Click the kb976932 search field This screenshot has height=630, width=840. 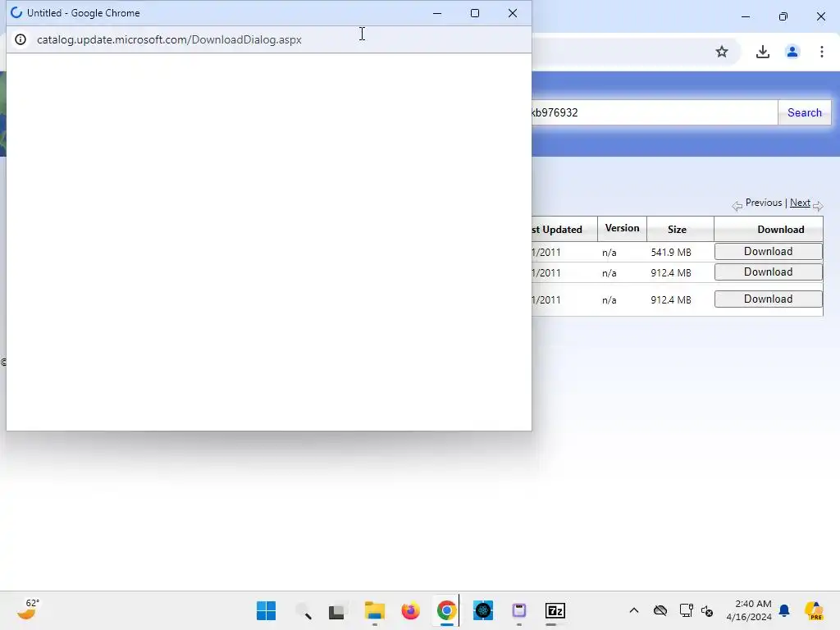(x=654, y=112)
